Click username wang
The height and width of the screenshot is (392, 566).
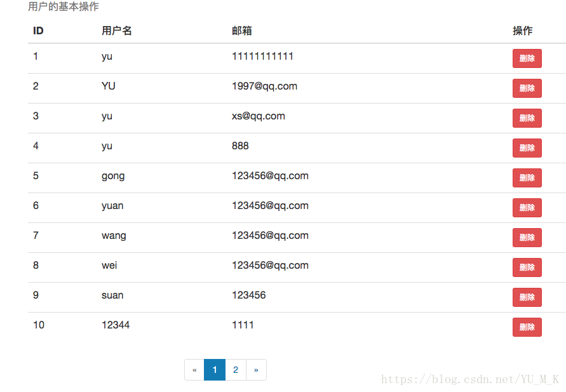pos(114,236)
